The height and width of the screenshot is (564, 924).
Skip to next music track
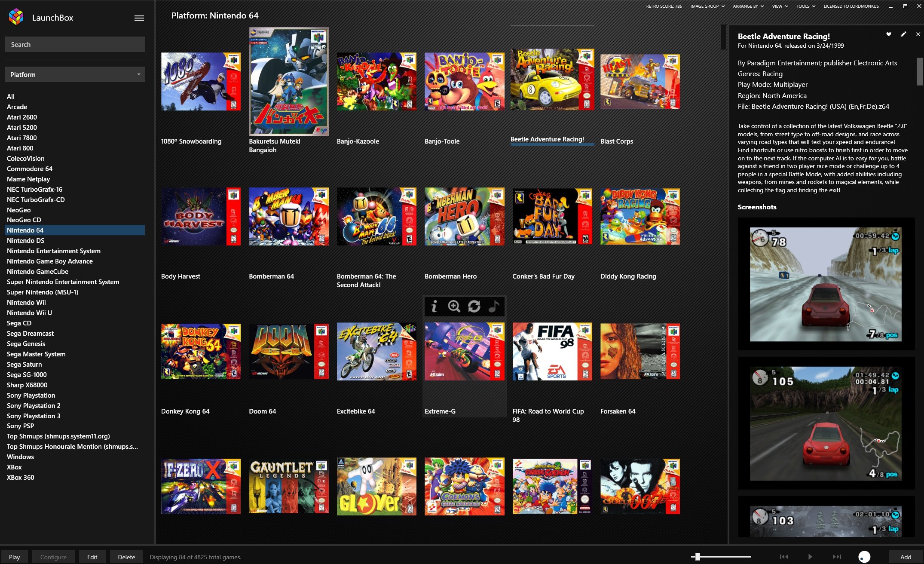coord(837,557)
